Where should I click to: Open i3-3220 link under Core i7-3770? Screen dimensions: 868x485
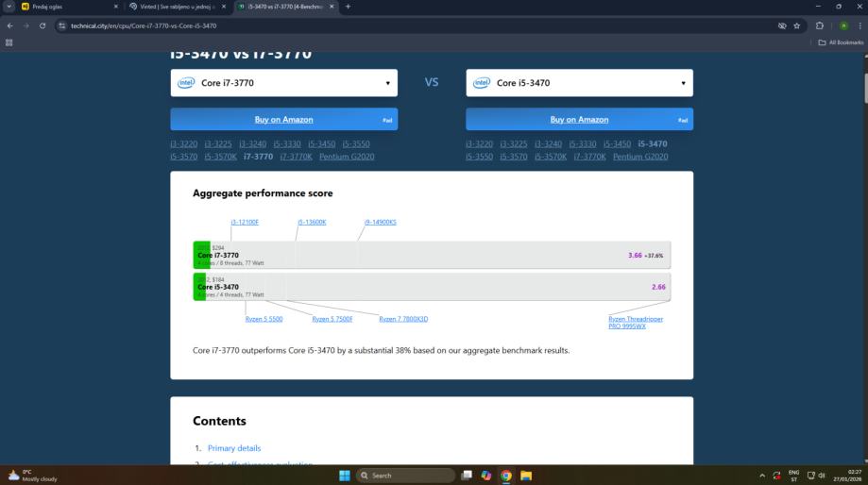tap(184, 143)
